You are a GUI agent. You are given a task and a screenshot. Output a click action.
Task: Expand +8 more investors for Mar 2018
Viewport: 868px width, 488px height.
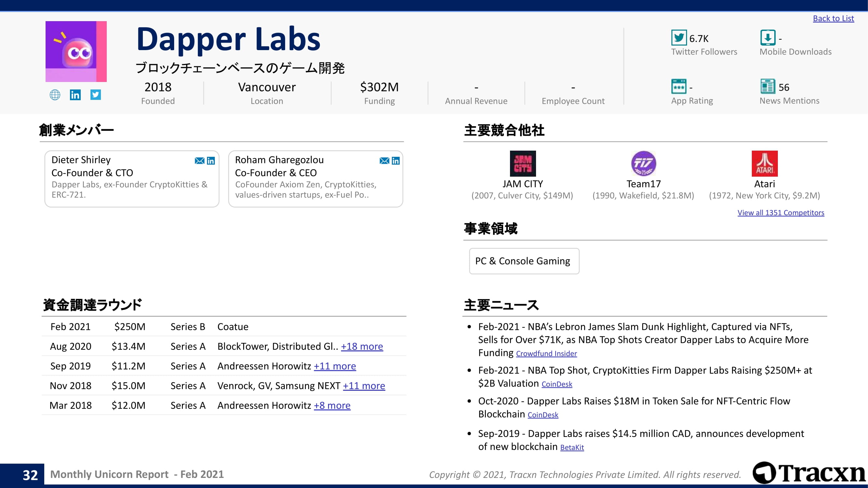pos(332,405)
